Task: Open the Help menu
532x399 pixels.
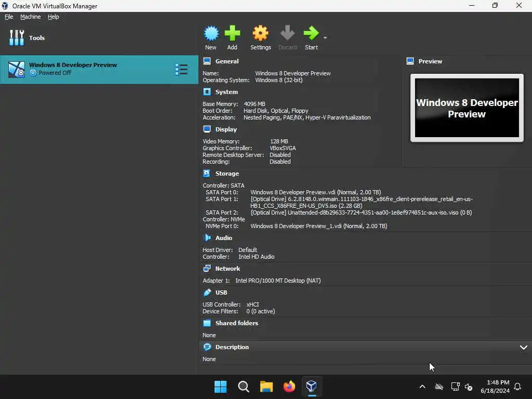Action: 54,17
